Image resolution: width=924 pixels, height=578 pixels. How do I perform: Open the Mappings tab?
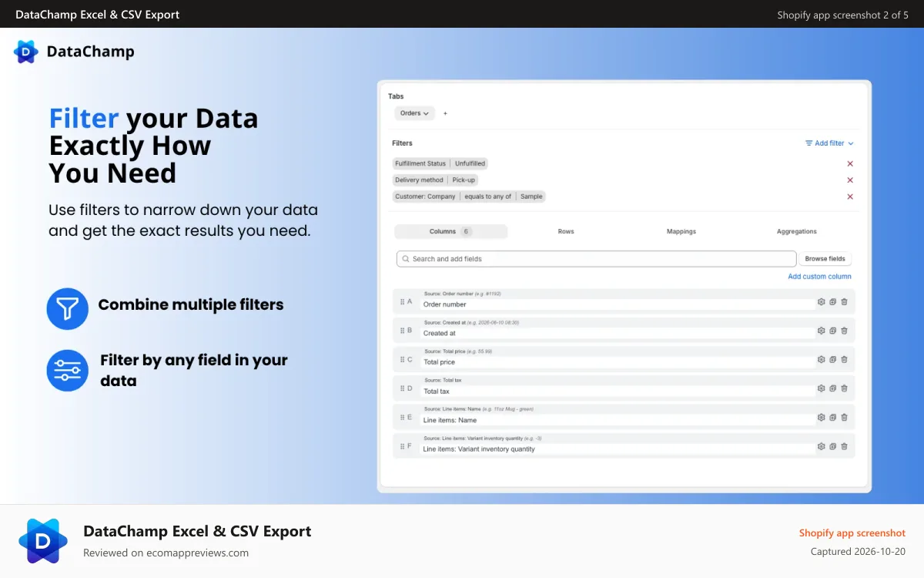click(681, 231)
